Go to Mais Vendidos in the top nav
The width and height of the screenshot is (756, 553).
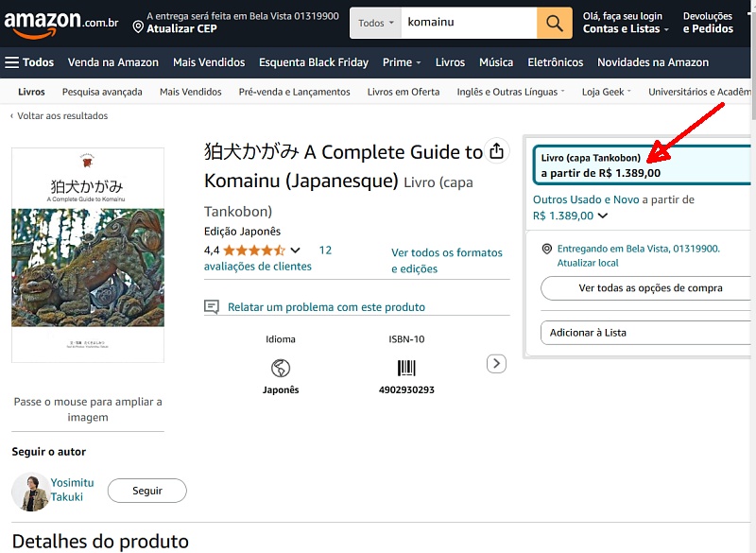pos(208,62)
